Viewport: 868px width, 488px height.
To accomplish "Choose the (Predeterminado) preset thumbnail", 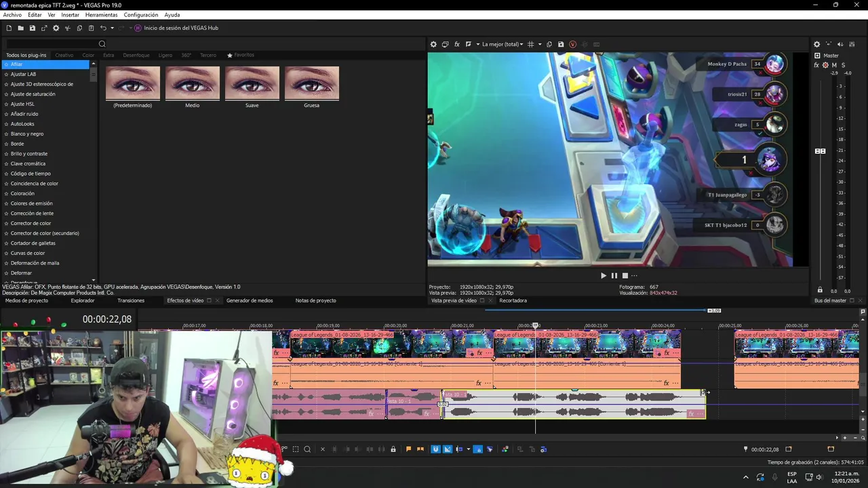I will click(133, 83).
